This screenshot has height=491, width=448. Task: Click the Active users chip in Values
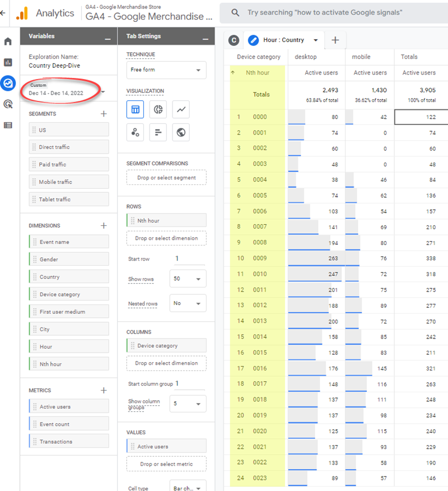(166, 446)
